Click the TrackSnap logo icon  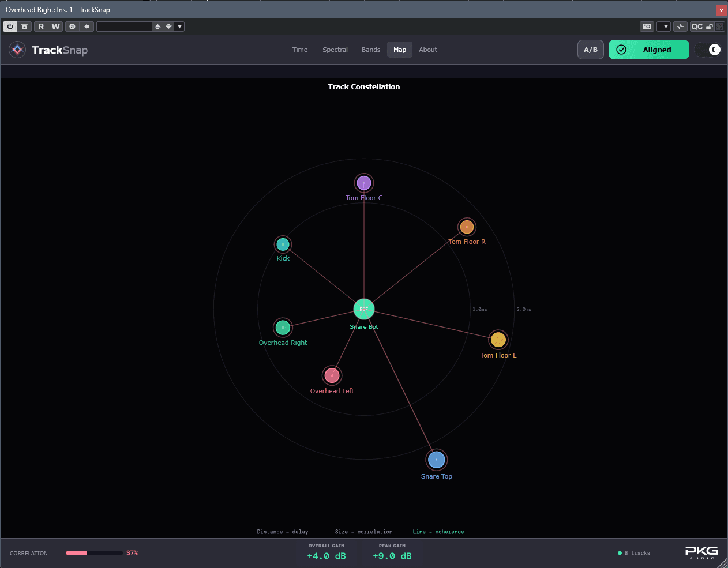pyautogui.click(x=17, y=50)
